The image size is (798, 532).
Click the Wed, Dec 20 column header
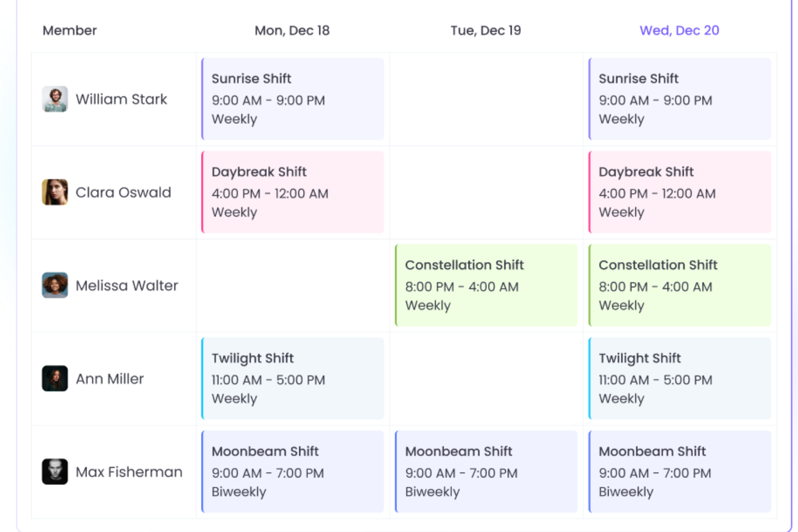(x=679, y=31)
